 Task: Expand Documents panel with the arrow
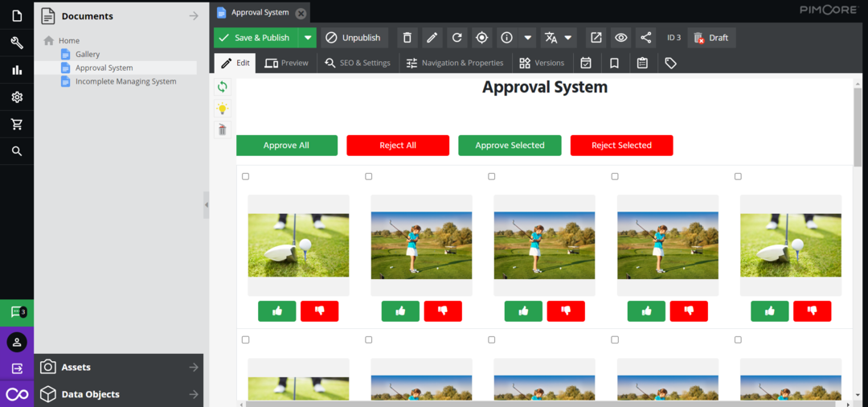click(193, 16)
